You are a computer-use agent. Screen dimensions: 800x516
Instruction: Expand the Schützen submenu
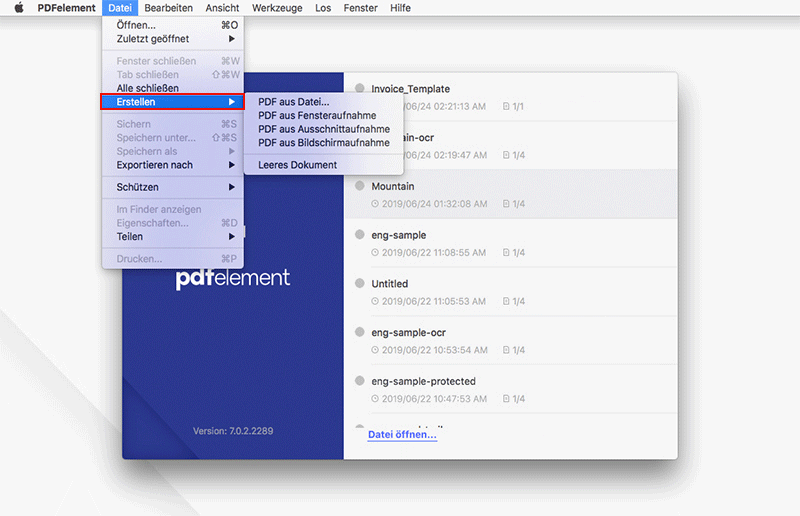(x=173, y=187)
